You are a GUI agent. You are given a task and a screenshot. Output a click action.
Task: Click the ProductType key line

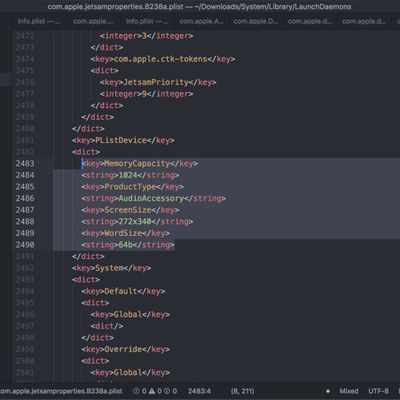coord(133,187)
